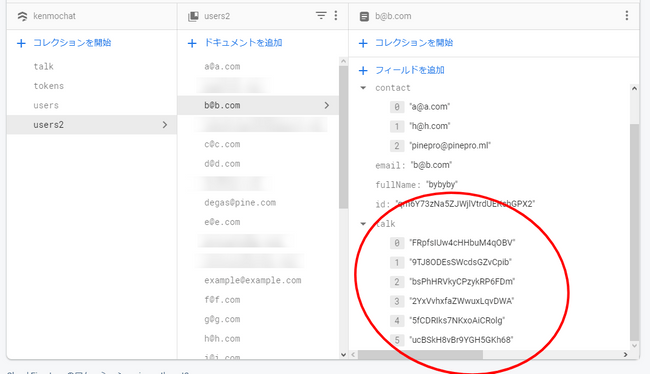This screenshot has height=374, width=650.
Task: Expand users2 collection chevron
Action: [165, 124]
